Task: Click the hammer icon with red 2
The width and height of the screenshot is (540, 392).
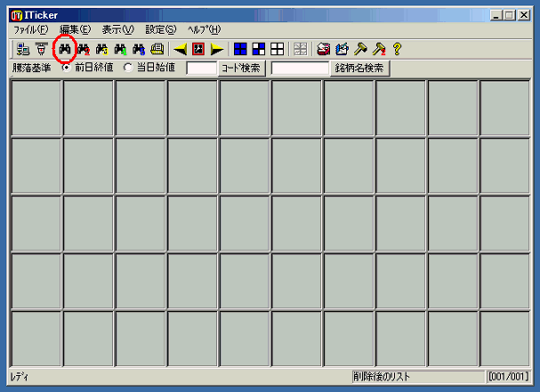Action: point(379,49)
